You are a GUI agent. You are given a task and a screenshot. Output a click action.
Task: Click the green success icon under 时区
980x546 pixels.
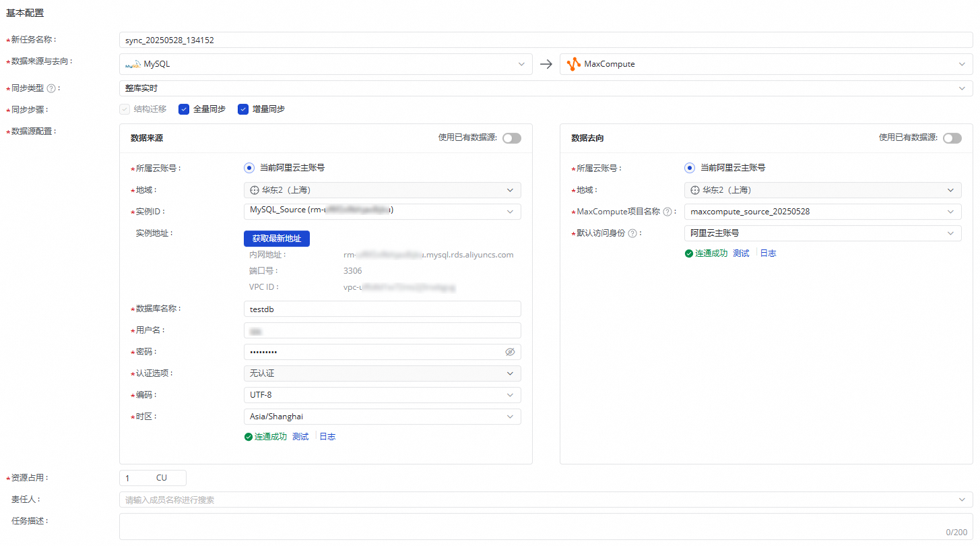248,437
